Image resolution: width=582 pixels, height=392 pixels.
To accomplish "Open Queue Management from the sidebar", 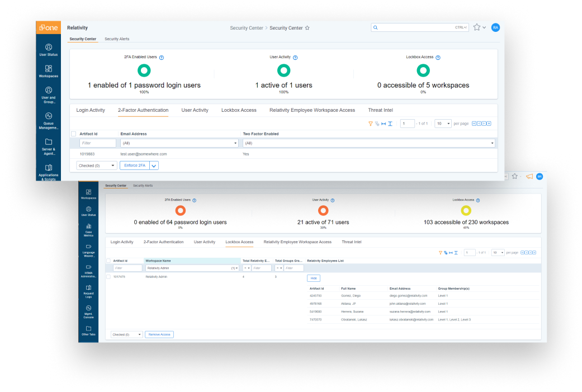I will click(x=49, y=119).
